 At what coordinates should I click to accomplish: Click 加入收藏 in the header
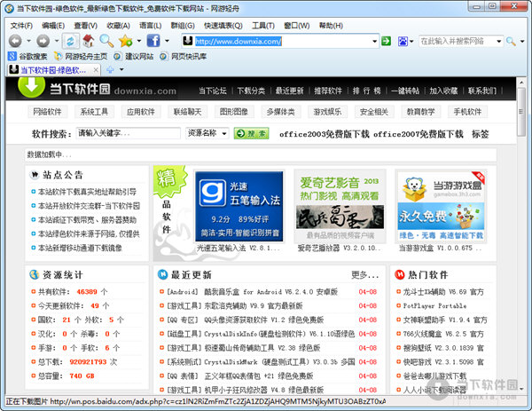coord(444,91)
